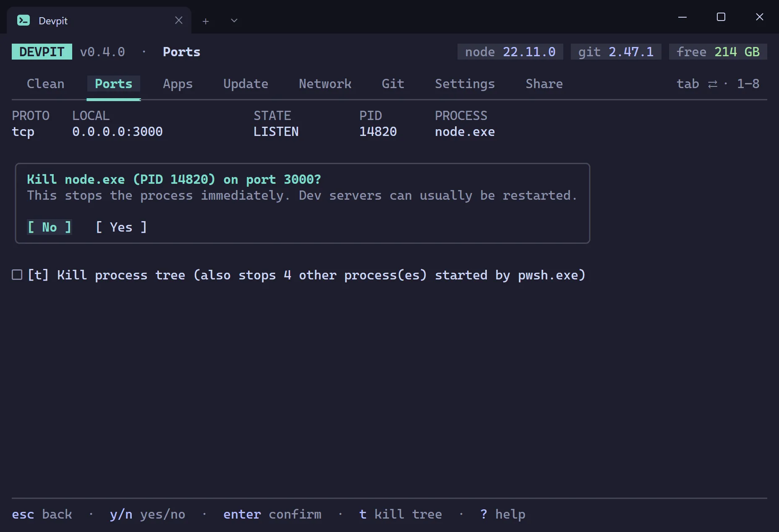Go to the Update tab

click(246, 84)
